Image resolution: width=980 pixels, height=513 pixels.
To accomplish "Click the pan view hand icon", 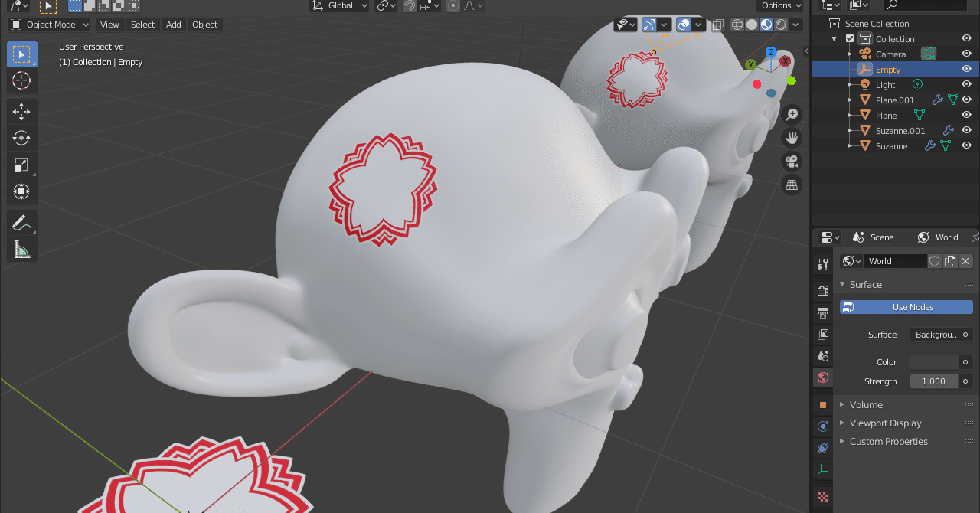I will click(x=792, y=139).
